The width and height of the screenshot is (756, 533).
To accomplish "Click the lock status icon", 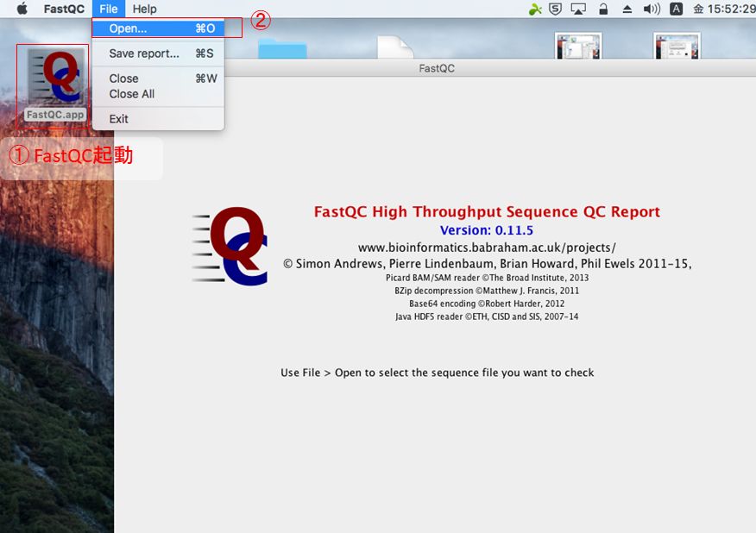I will tap(603, 9).
